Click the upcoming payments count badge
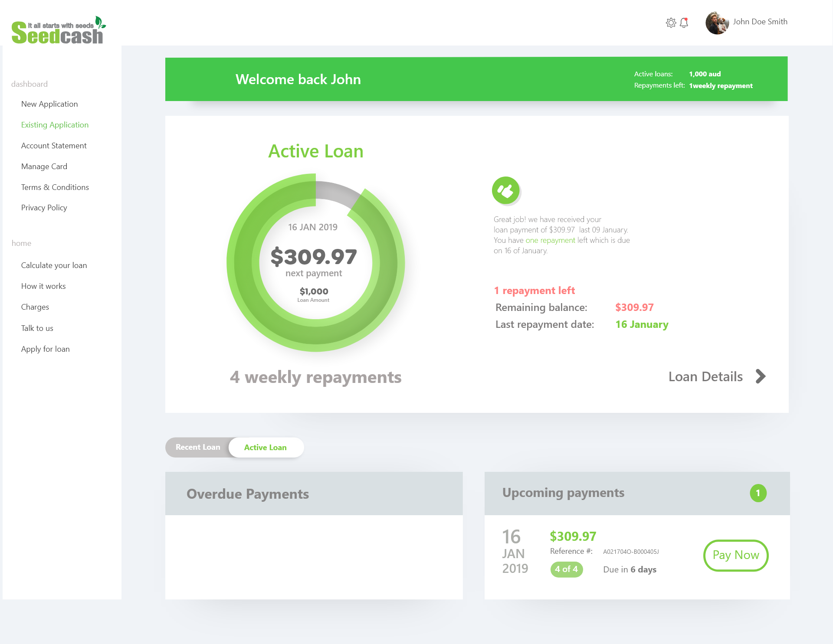The height and width of the screenshot is (644, 833). pos(758,493)
